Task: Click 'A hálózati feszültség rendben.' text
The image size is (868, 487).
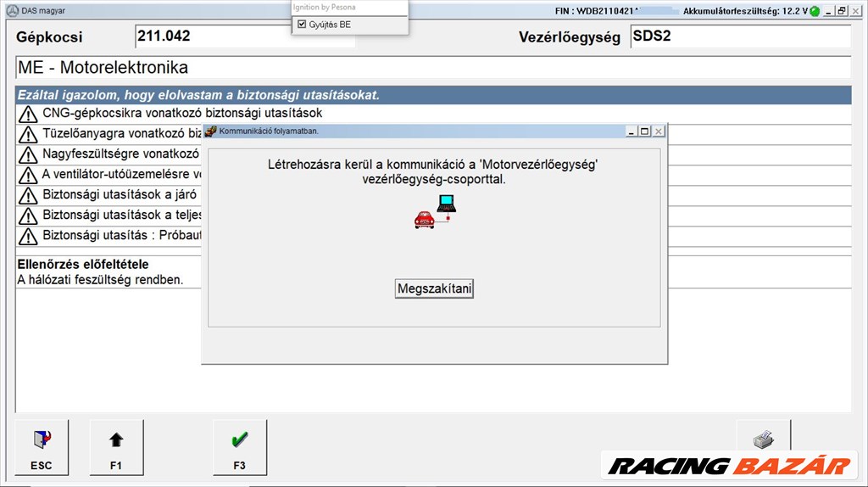Action: tap(100, 280)
